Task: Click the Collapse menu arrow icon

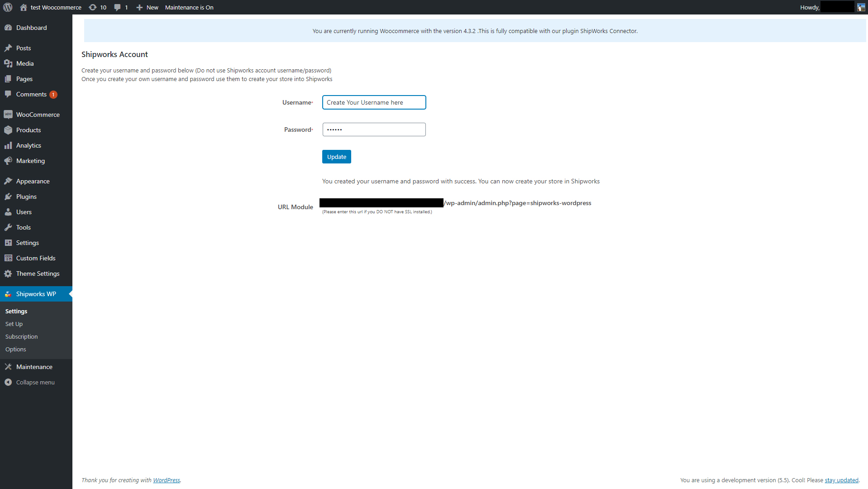Action: pos(8,382)
